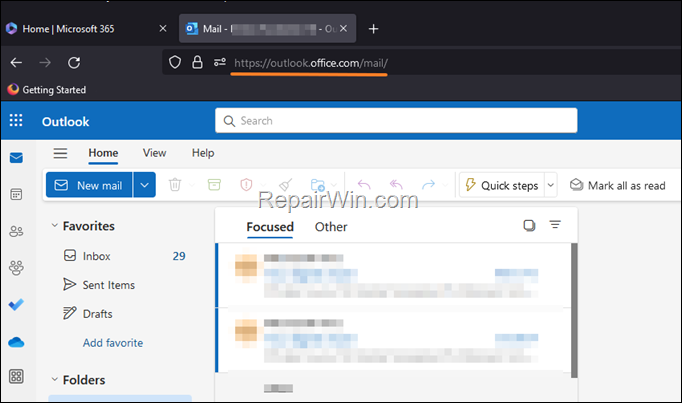Open the To Do checkmark icon
This screenshot has height=403, width=682.
pyautogui.click(x=16, y=305)
